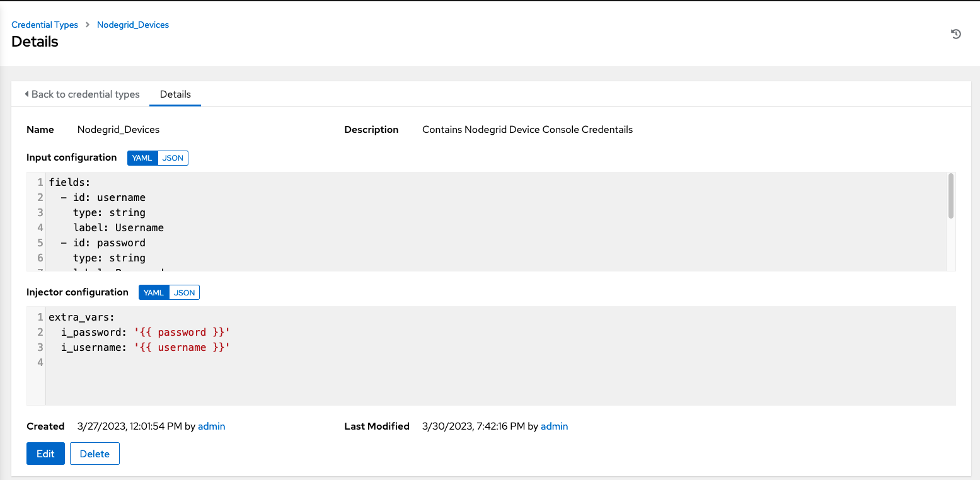The width and height of the screenshot is (980, 480).
Task: Click inside the Injector configuration code editor
Action: pyautogui.click(x=491, y=356)
